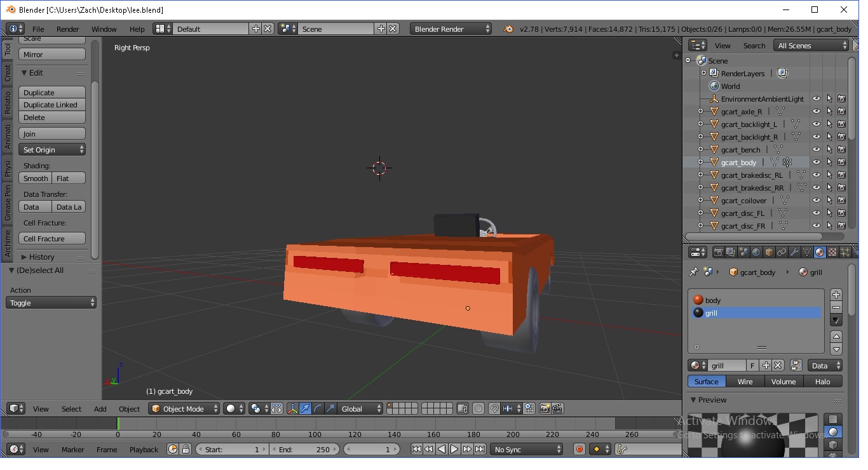
Task: Jump to the first frame of the timeline
Action: click(416, 449)
